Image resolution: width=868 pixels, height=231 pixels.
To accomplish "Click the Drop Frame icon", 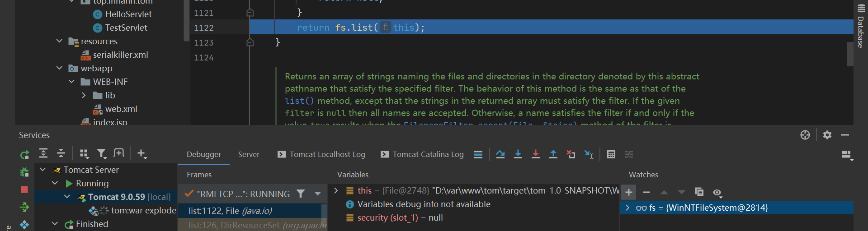I will pos(571,154).
